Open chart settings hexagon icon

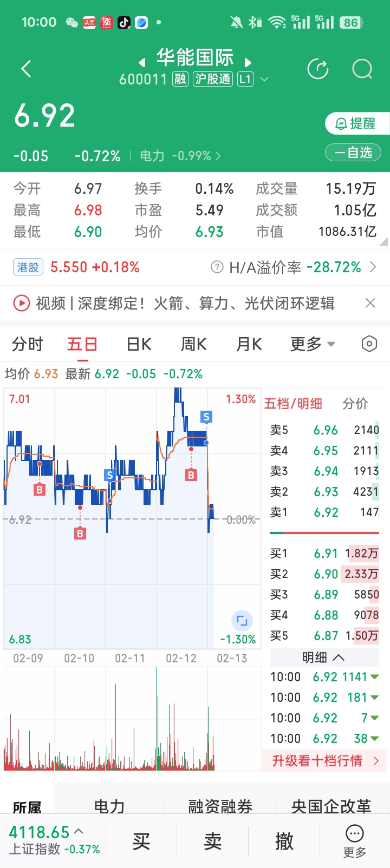(369, 344)
